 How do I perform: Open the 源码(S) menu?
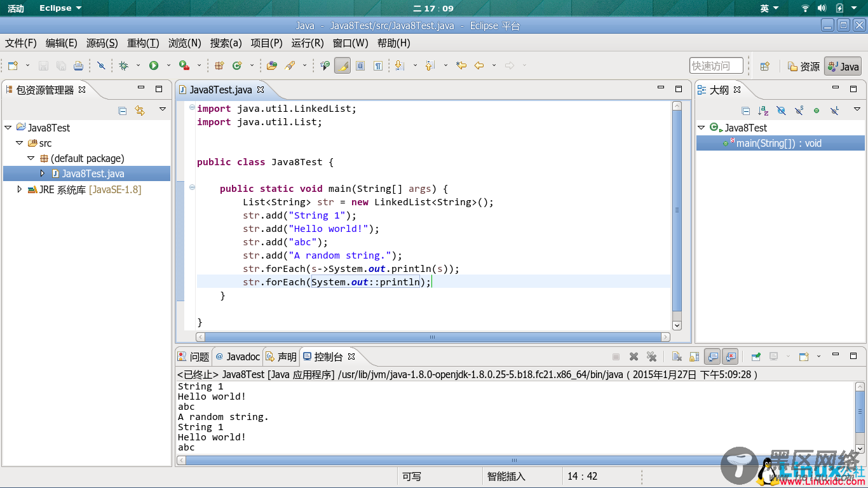(102, 43)
